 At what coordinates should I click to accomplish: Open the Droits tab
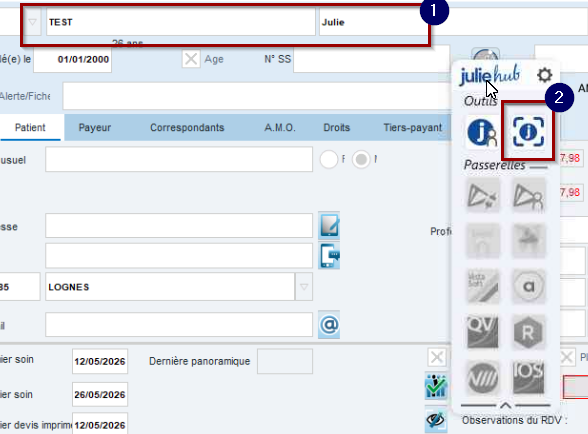tap(336, 128)
